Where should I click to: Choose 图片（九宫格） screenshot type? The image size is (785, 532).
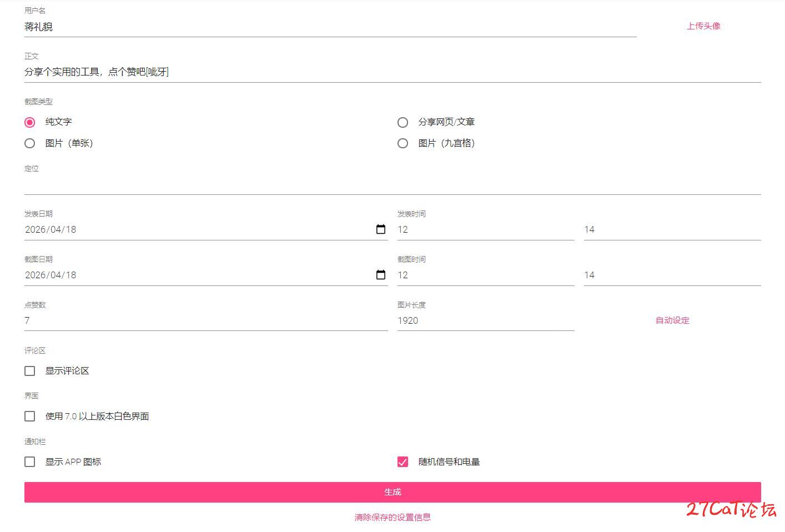click(x=403, y=143)
